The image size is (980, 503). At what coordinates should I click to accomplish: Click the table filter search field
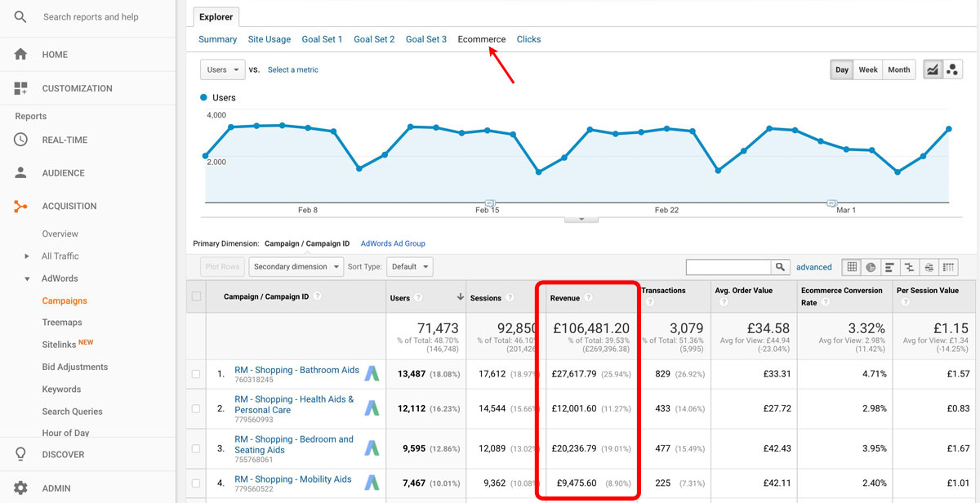click(727, 266)
